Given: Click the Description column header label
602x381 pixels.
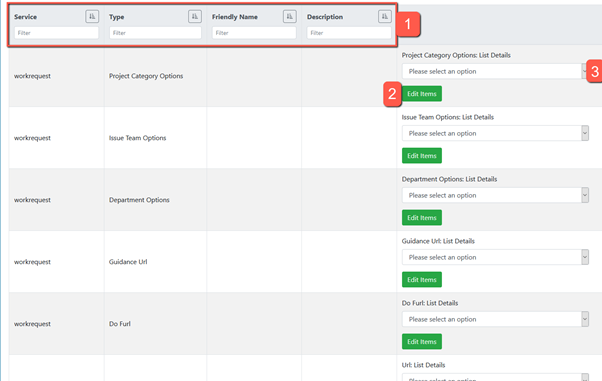Looking at the screenshot, I should coord(325,17).
